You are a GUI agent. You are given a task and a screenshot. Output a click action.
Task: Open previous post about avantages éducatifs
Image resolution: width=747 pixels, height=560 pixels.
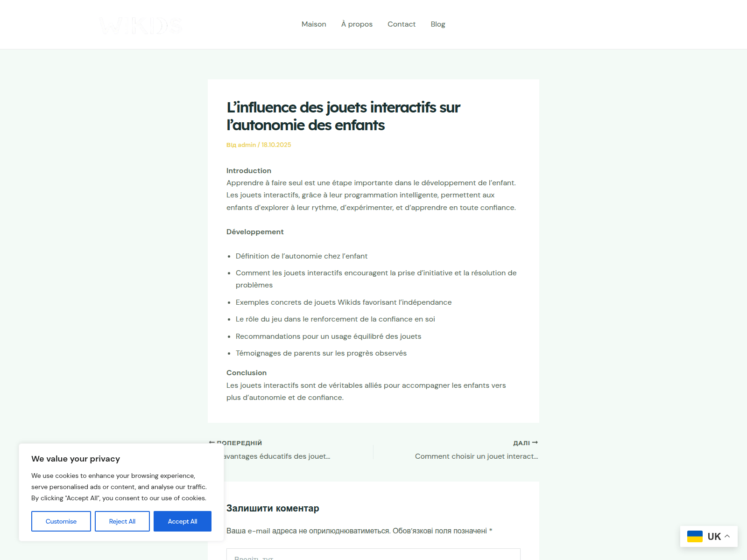[x=277, y=456]
